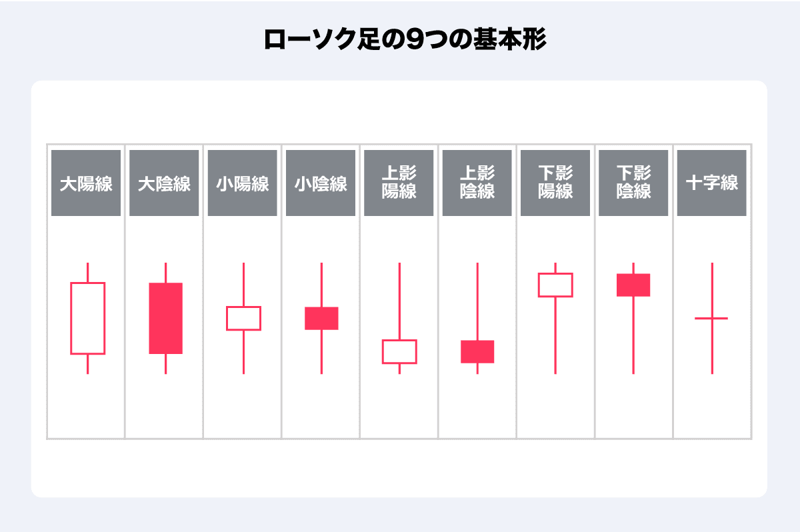Image resolution: width=800 pixels, height=532 pixels.
Task: Select the 小陰線 header label
Action: 321,183
